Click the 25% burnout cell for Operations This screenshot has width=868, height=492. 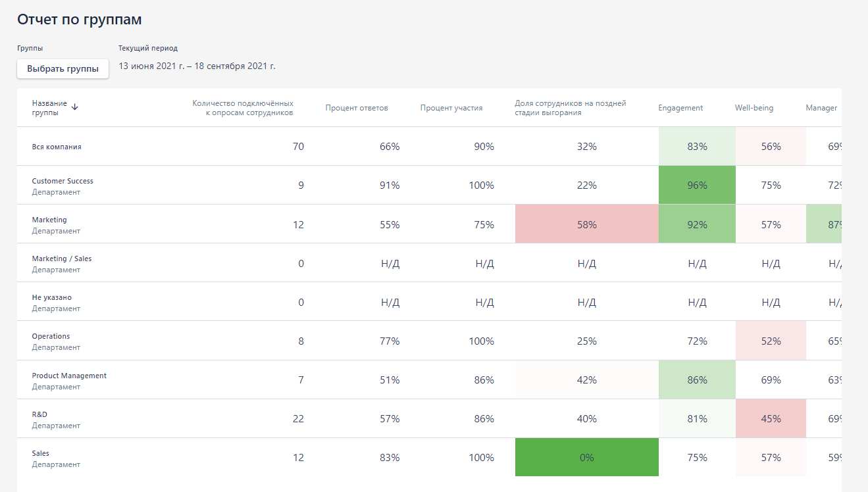[587, 341]
